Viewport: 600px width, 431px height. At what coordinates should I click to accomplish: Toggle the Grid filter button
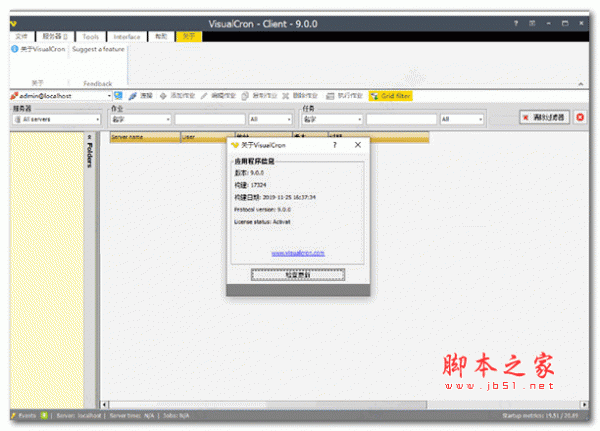391,96
